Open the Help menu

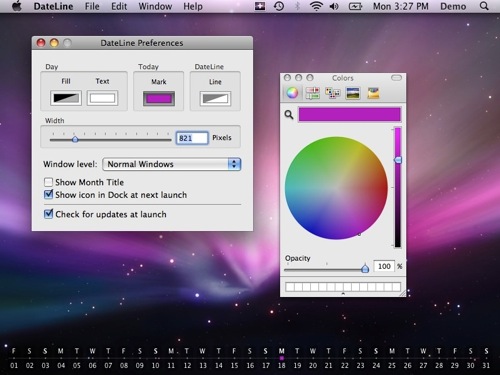pyautogui.click(x=193, y=6)
